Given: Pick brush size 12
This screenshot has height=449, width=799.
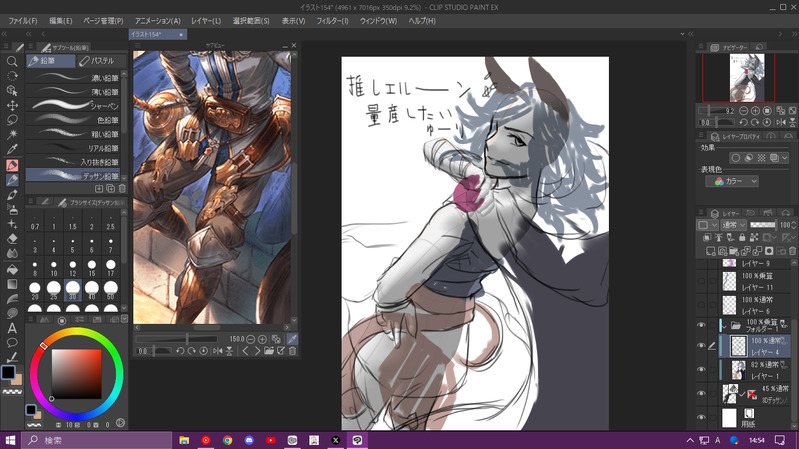Looking at the screenshot, I should tap(72, 268).
